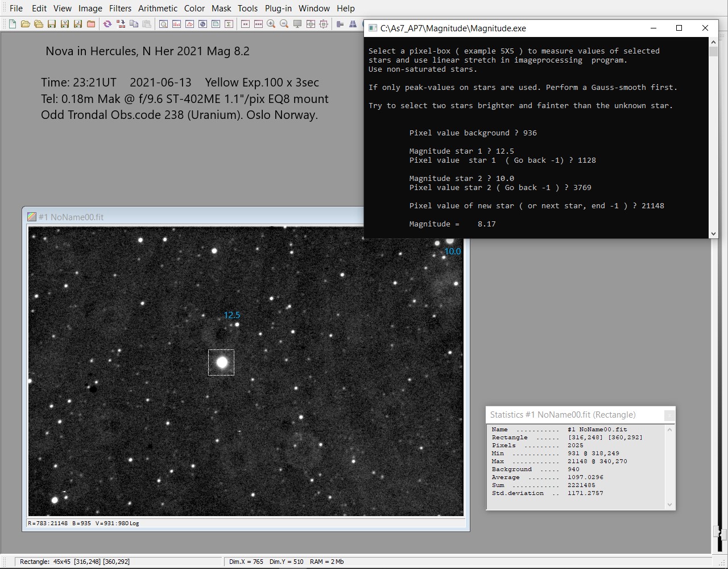728x569 pixels.
Task: Zoom in with the magnifier plus icon
Action: point(271,24)
